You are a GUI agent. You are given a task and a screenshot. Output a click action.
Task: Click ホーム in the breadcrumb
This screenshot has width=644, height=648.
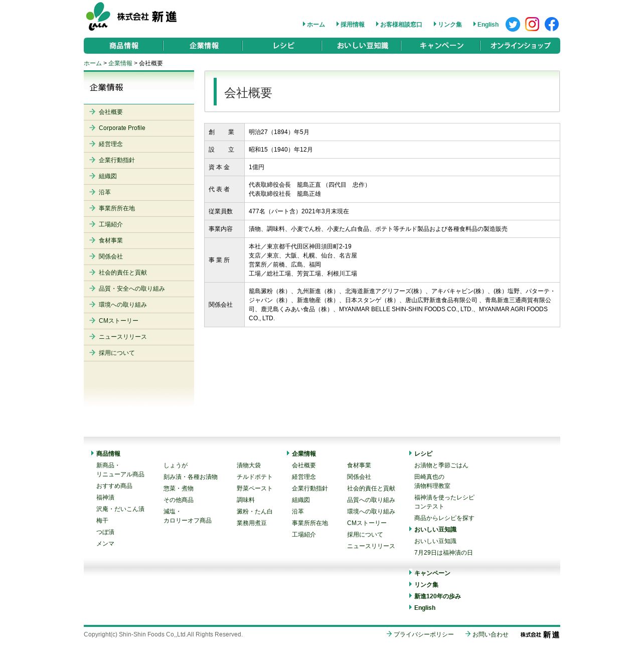pos(93,63)
